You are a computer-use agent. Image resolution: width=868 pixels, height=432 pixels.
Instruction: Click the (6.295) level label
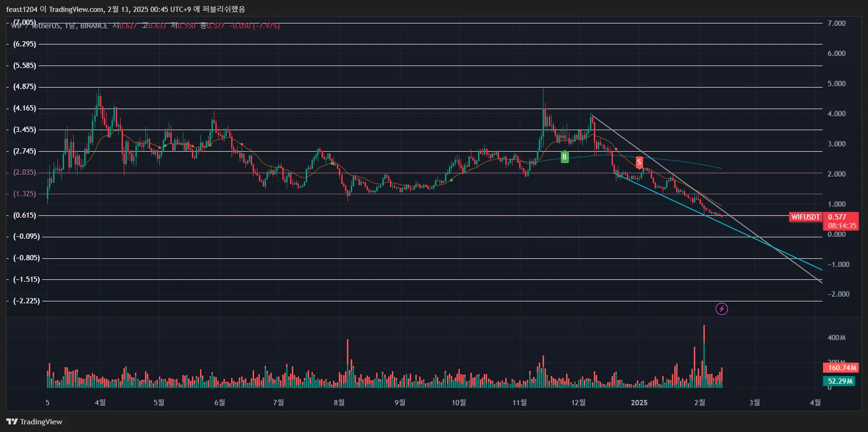[24, 44]
